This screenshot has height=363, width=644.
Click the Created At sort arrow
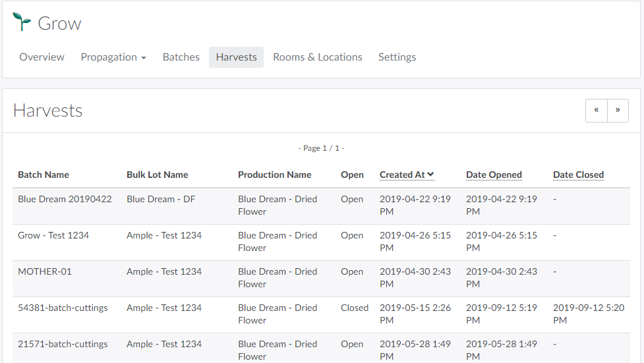pos(430,175)
